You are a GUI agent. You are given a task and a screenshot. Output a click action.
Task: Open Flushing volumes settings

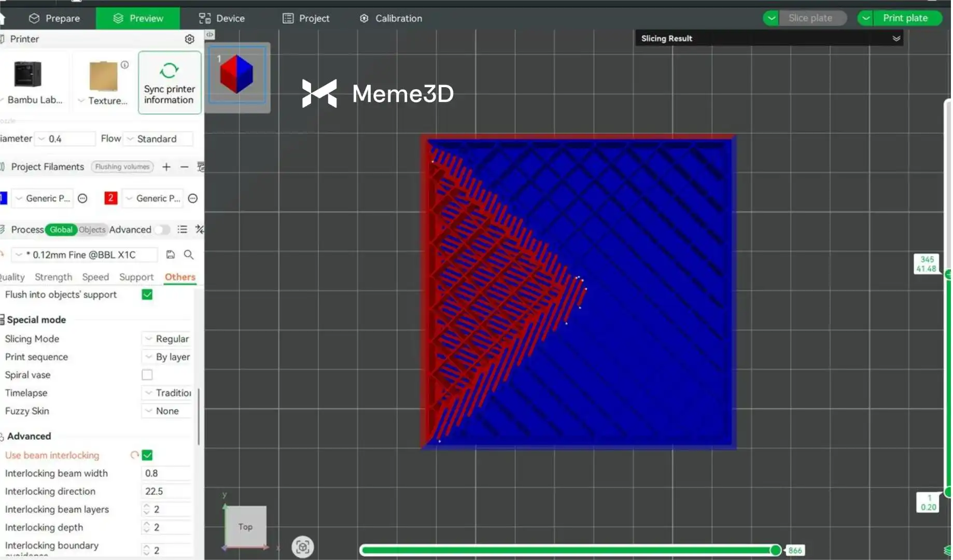[x=122, y=167]
